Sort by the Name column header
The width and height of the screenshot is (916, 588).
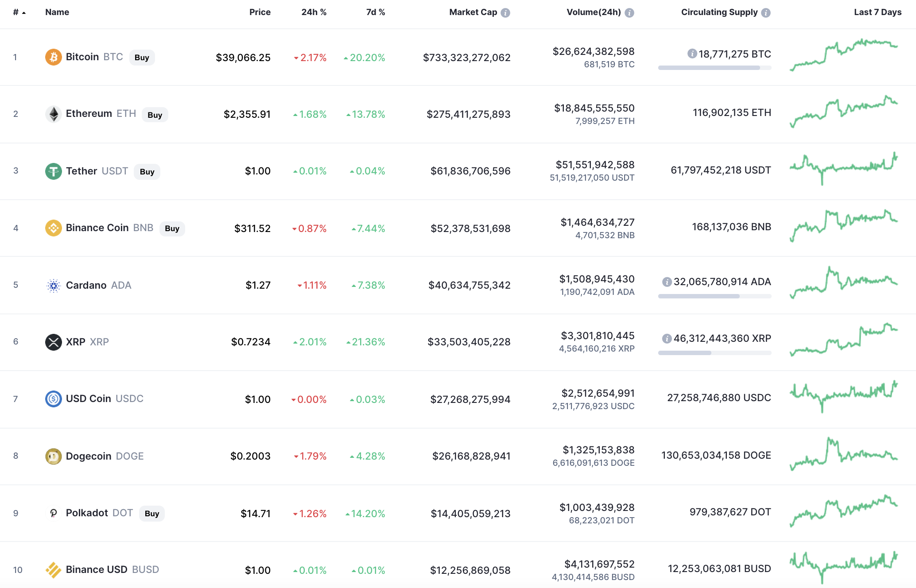coord(57,12)
